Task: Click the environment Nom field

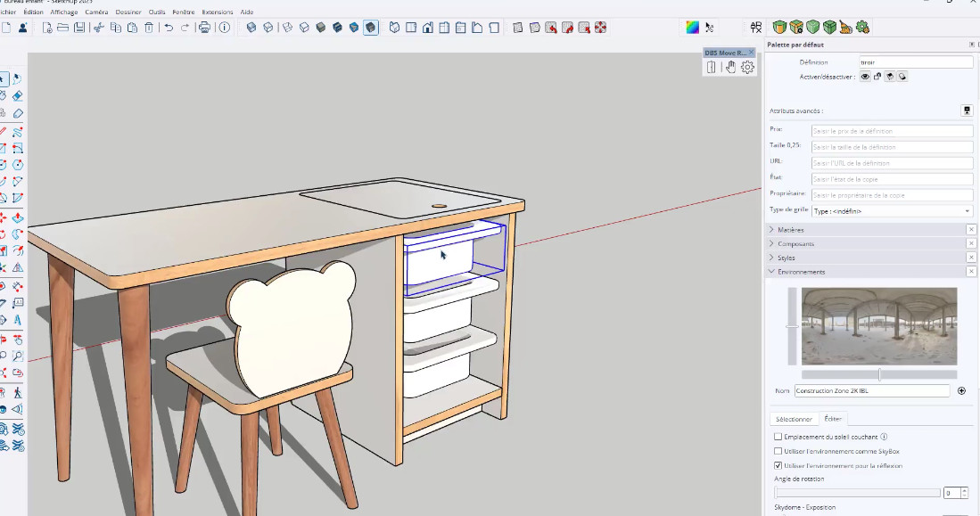Action: point(872,391)
